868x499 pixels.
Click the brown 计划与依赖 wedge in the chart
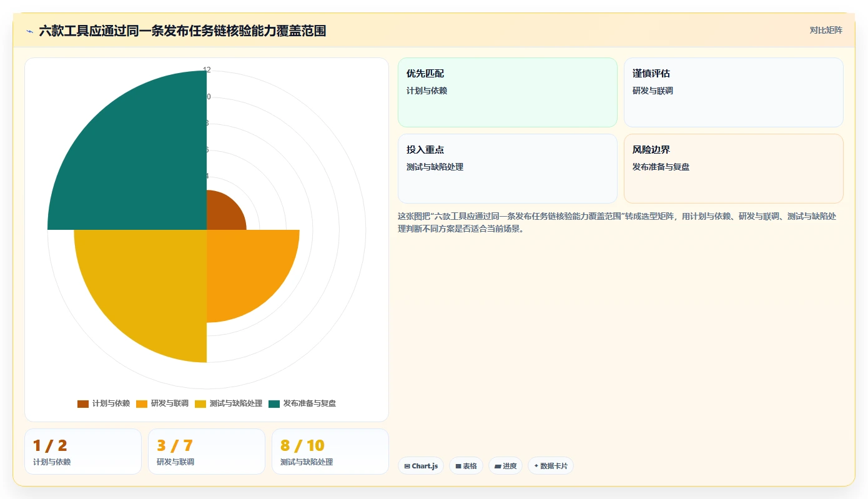click(222, 214)
